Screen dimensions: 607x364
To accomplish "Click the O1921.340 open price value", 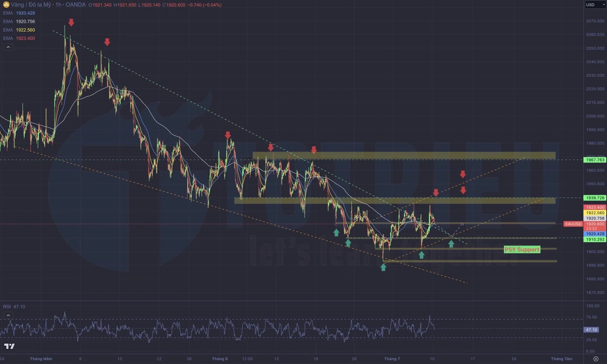I will [100, 5].
